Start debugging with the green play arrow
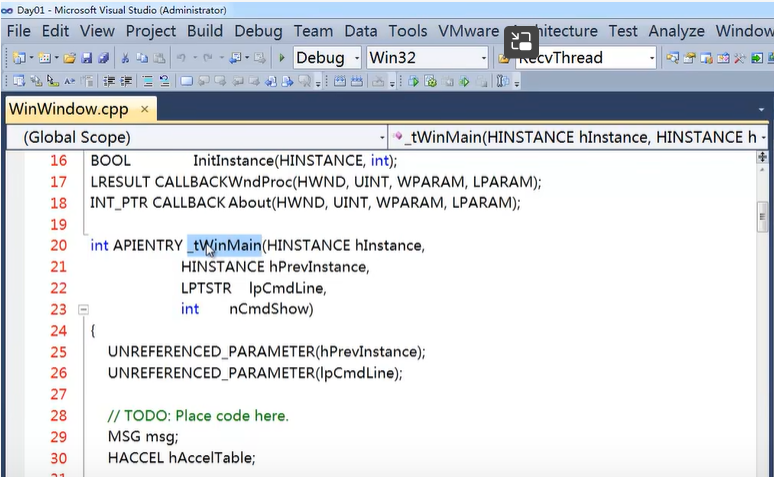 point(282,58)
